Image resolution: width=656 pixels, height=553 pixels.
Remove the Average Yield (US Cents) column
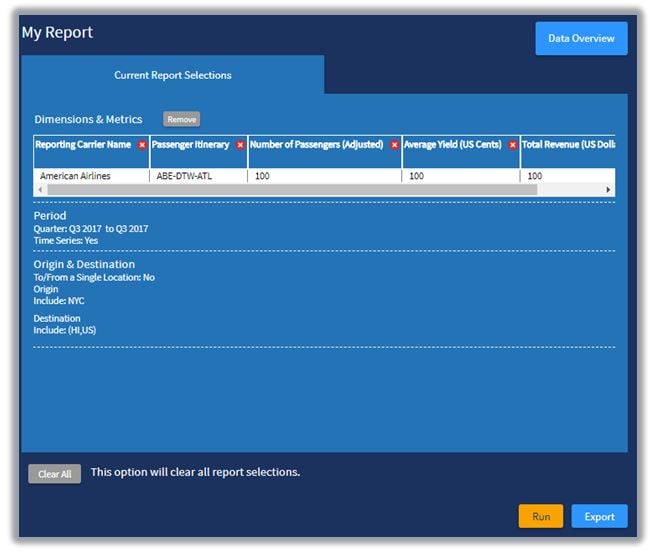click(513, 145)
